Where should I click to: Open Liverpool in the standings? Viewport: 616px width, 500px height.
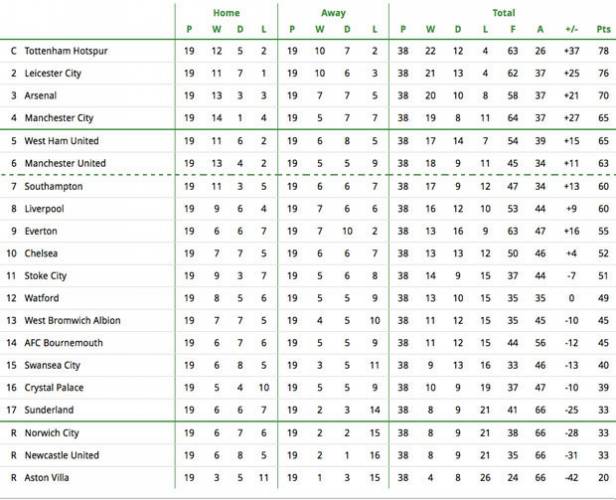[44, 209]
